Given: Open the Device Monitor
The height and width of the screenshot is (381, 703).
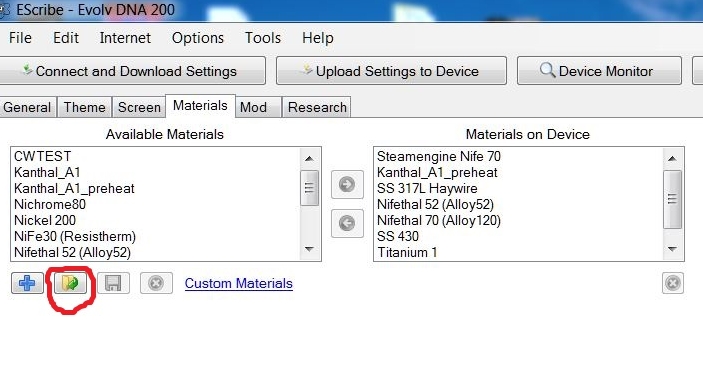Looking at the screenshot, I should click(599, 71).
